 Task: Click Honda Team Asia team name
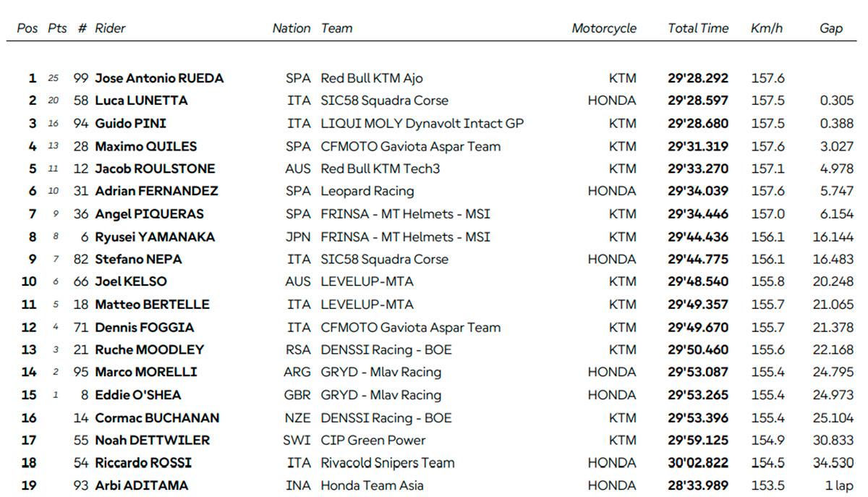pos(372,485)
